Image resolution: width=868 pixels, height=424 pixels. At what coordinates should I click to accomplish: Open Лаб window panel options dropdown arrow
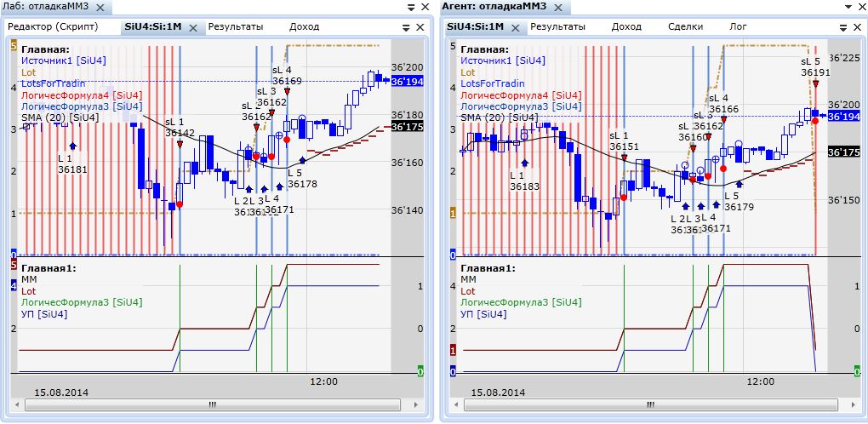point(411,7)
